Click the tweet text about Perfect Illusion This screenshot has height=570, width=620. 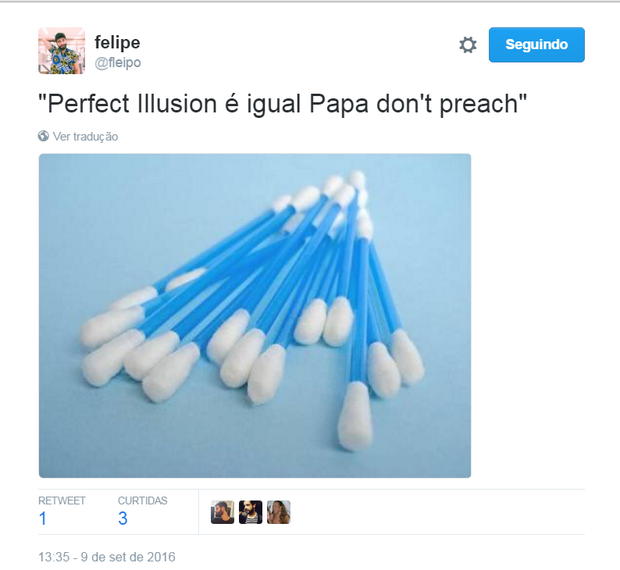coord(283,104)
